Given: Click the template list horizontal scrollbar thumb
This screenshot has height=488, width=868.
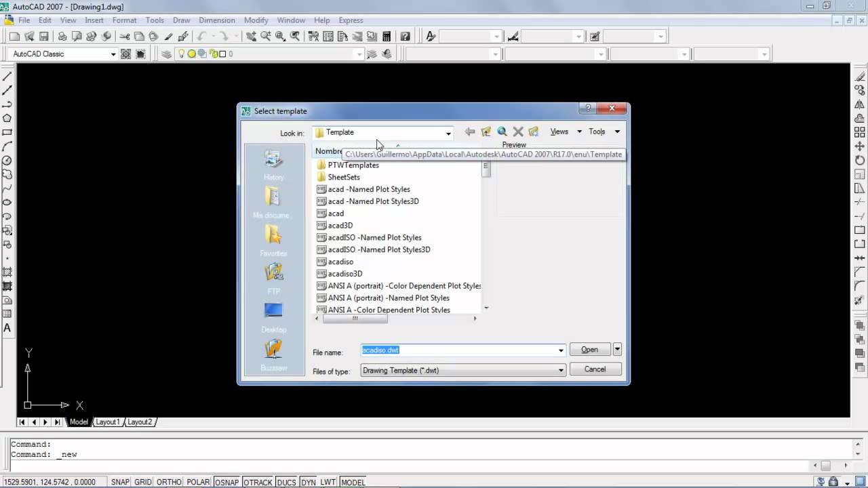Looking at the screenshot, I should pyautogui.click(x=355, y=319).
